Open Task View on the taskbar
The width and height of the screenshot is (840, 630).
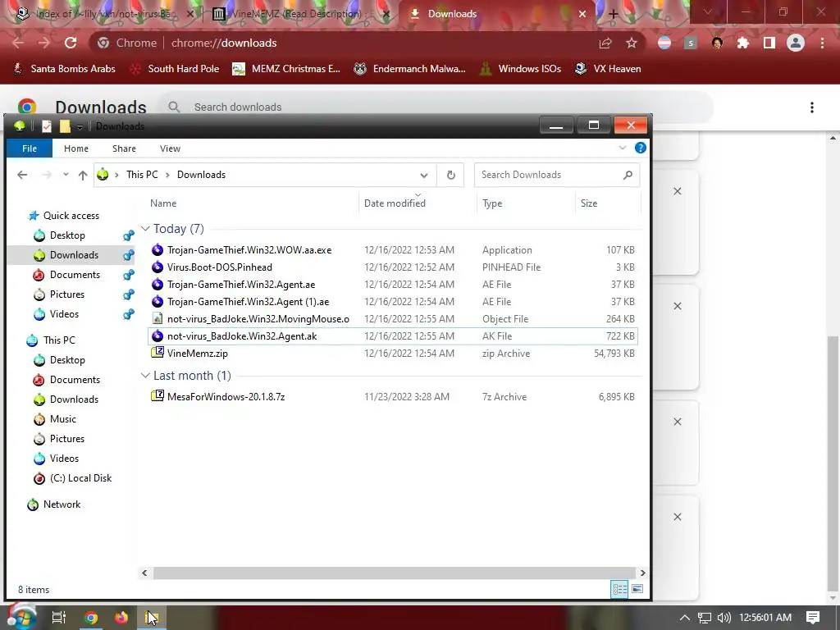59,618
